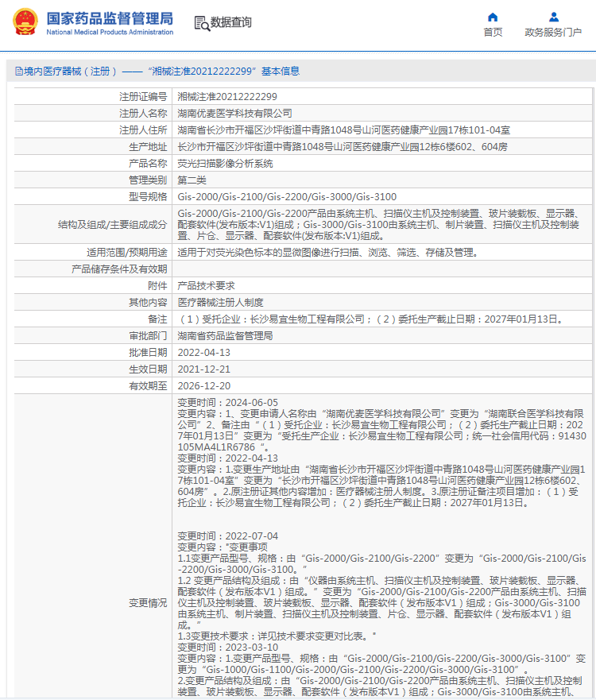Go to 首页 text link
This screenshot has width=596, height=700.
[x=493, y=32]
